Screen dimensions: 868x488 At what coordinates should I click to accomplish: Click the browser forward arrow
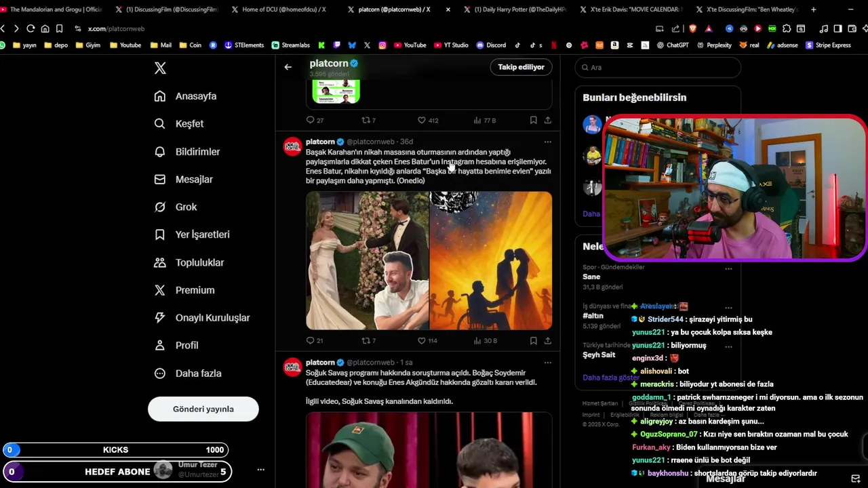16,28
